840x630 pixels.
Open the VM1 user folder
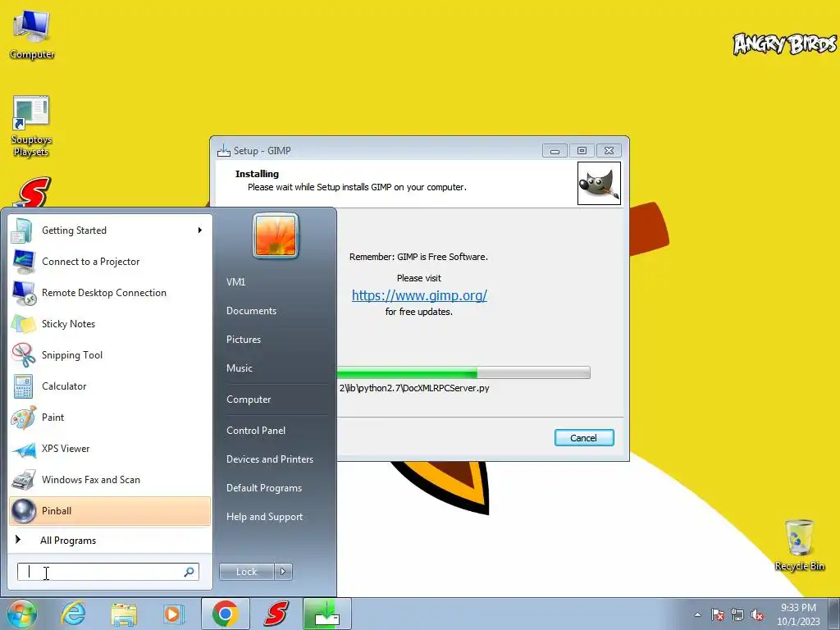(235, 282)
